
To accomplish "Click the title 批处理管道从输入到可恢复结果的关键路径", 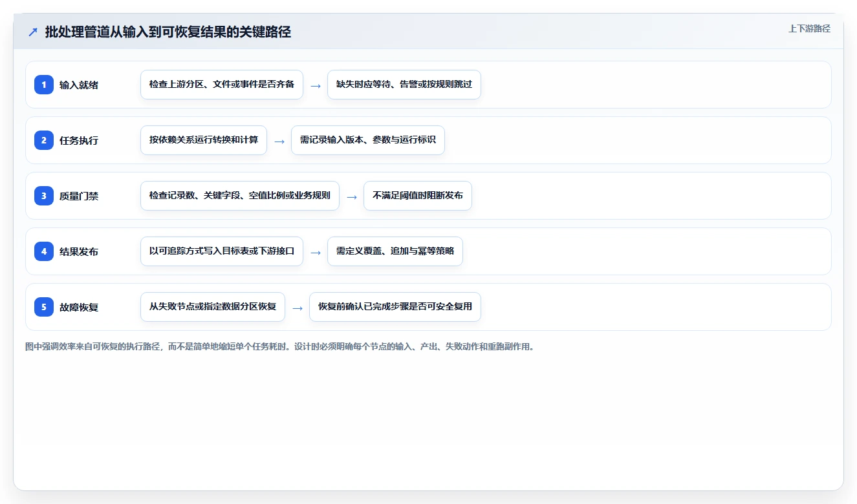I will click(x=168, y=32).
